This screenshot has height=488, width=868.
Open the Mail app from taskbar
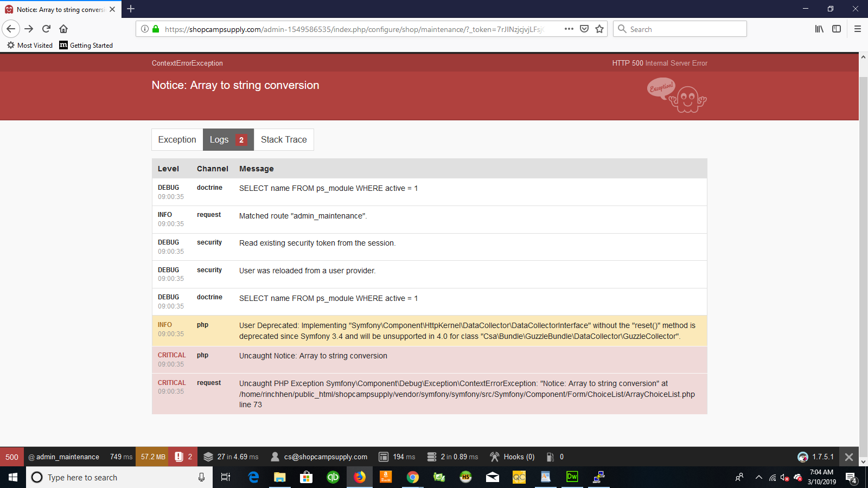pos(492,477)
